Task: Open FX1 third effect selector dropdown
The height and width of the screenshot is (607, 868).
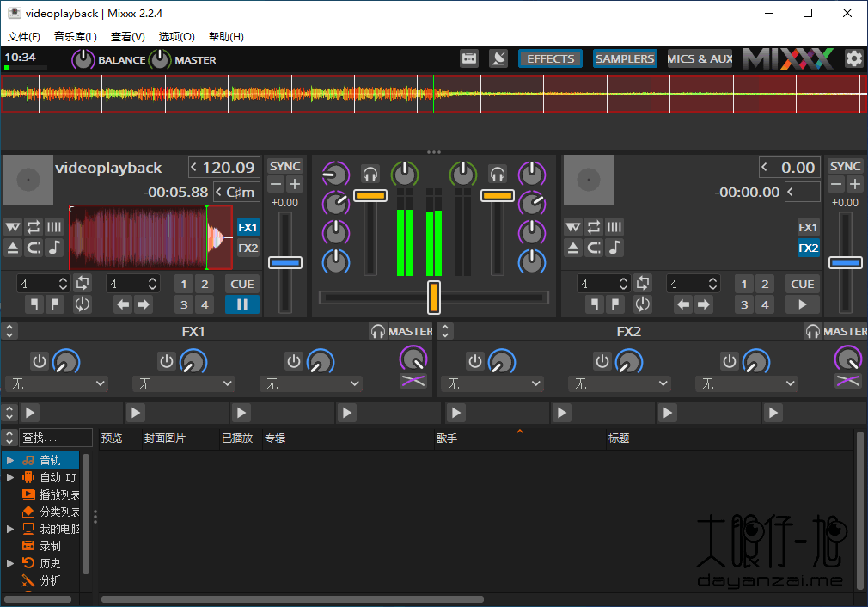Action: (311, 383)
